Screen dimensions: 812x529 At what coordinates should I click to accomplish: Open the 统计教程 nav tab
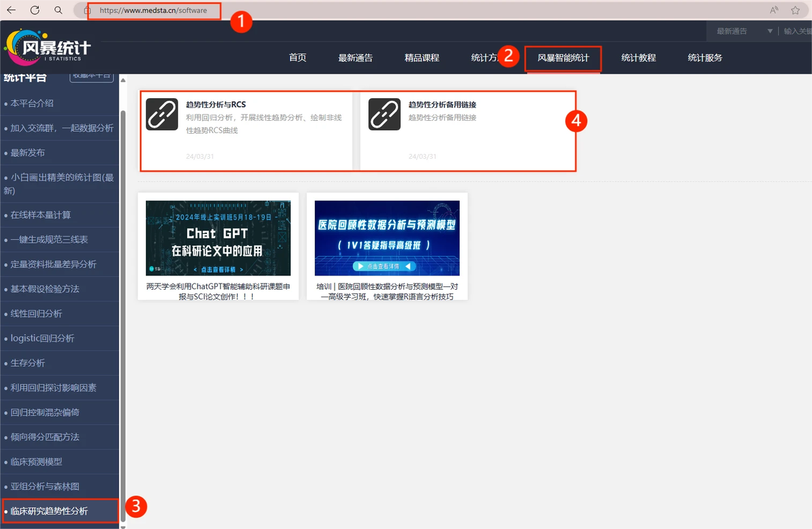pyautogui.click(x=638, y=58)
